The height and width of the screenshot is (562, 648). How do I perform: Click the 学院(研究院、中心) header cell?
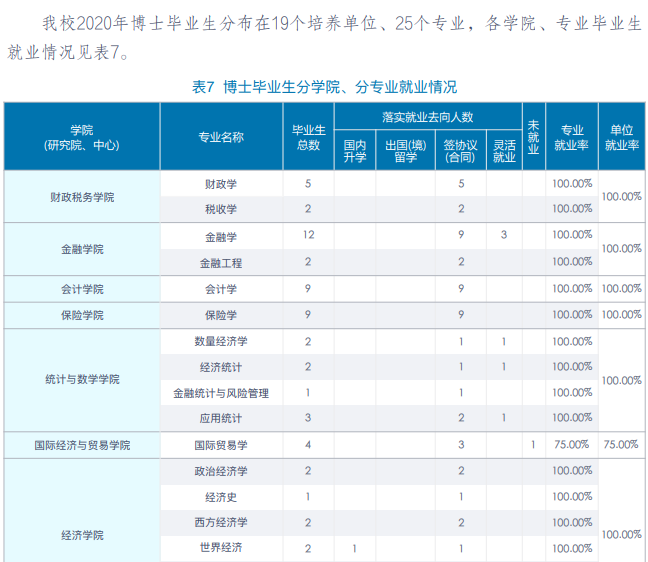(82, 137)
